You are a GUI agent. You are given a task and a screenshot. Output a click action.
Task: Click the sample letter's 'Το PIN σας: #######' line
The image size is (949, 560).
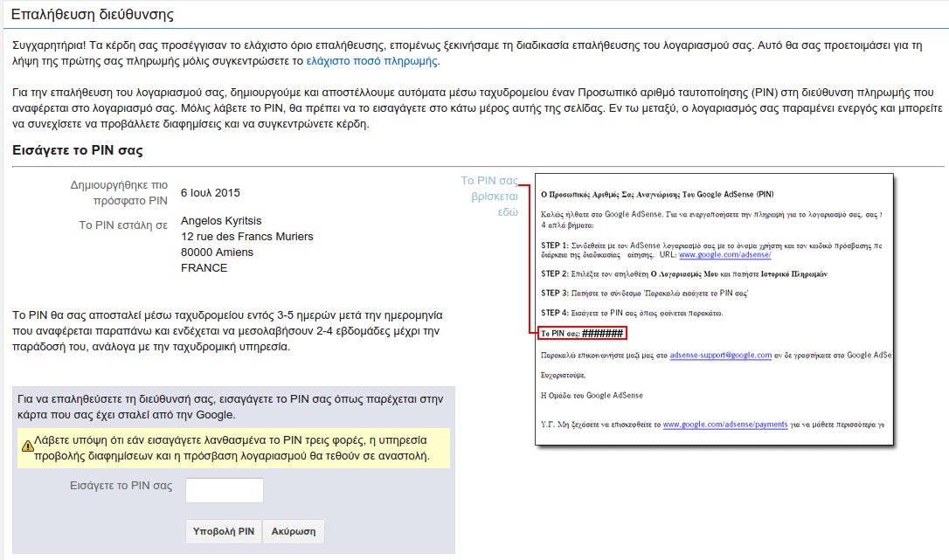pos(582,333)
